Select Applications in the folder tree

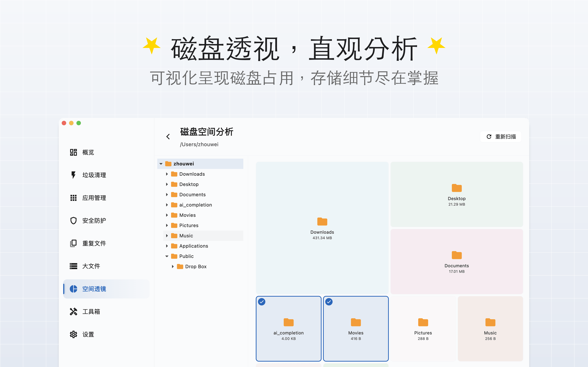point(194,246)
